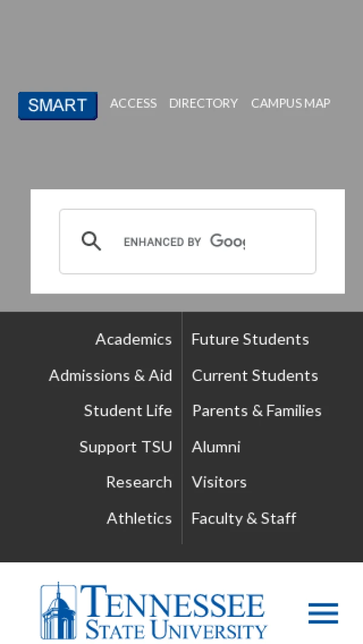The image size is (363, 644).
Task: Click the Tennessee State University logo
Action: pyautogui.click(x=154, y=611)
